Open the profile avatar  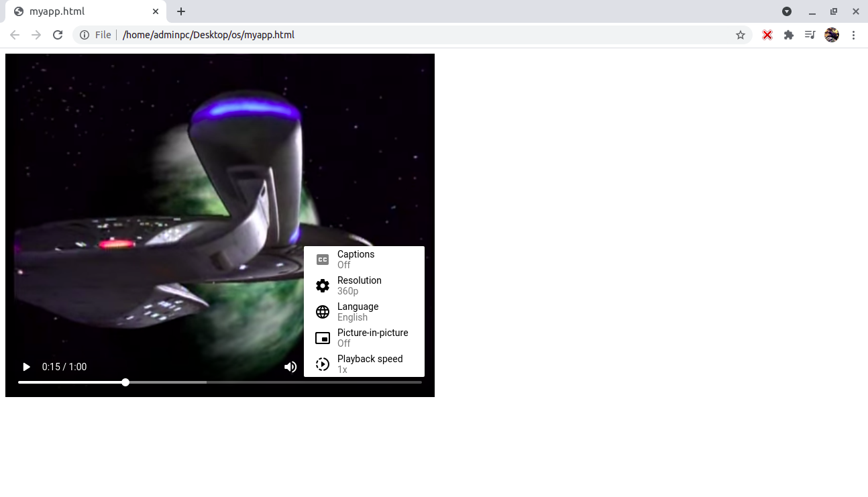[x=832, y=35]
